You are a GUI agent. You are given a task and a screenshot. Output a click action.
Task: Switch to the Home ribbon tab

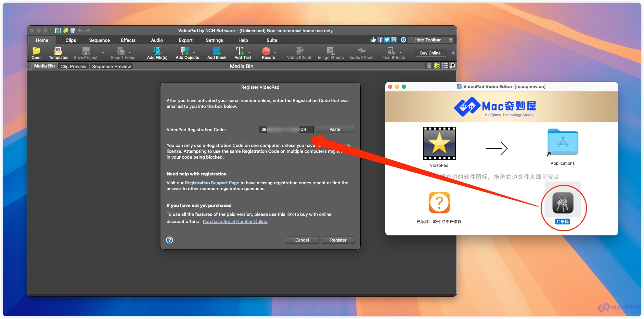[x=42, y=40]
